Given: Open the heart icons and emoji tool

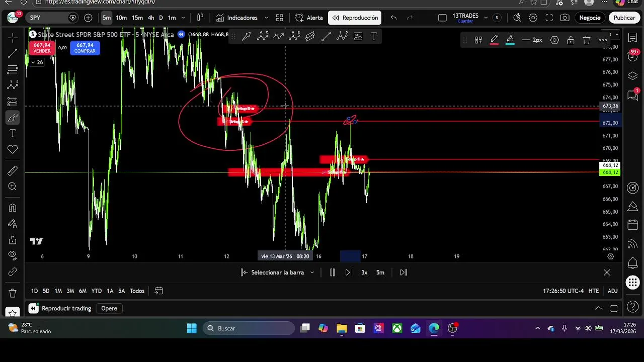Looking at the screenshot, I should tap(13, 149).
